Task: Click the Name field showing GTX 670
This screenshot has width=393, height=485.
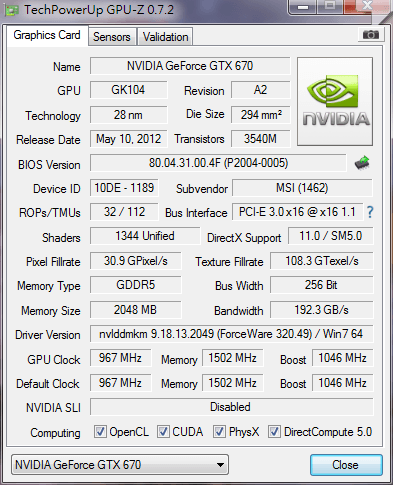Action: 190,66
